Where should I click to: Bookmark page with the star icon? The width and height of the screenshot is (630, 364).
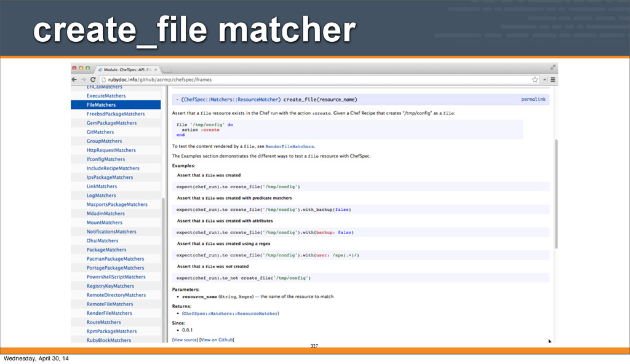coord(535,79)
